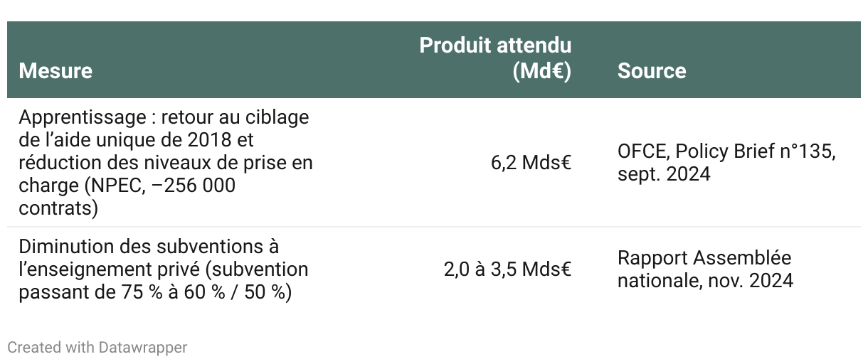Click the 2,0 à 3,5 Mds€ value cell

pos(507,269)
